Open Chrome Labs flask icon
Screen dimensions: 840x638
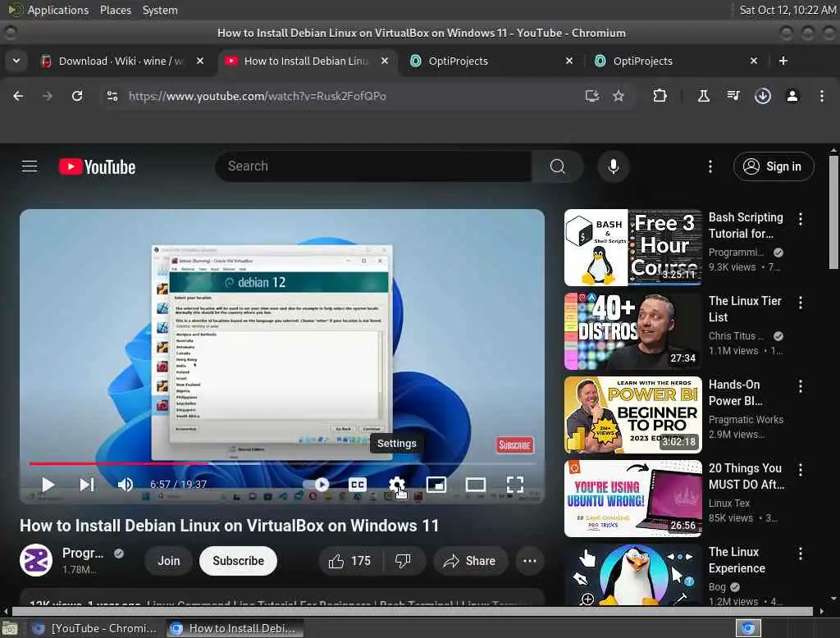click(x=703, y=96)
